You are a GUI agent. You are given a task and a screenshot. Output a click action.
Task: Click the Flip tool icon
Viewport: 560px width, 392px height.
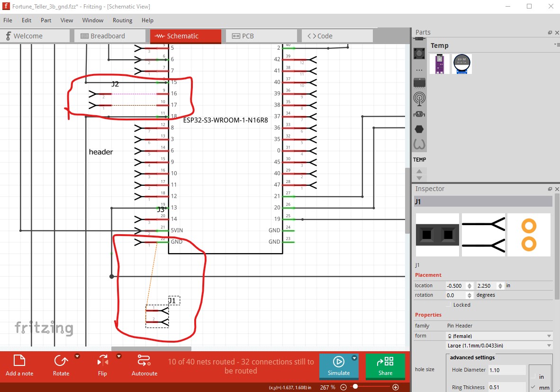point(102,361)
